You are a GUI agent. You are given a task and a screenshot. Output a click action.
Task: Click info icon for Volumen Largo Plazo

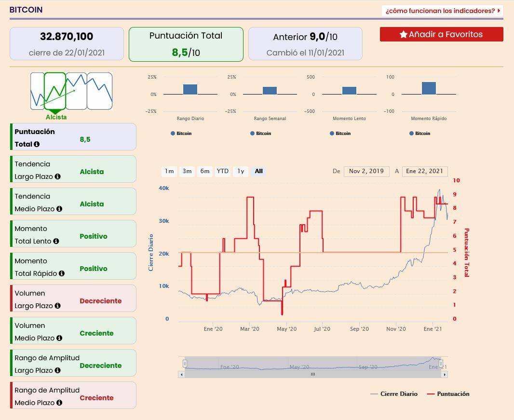coord(58,306)
